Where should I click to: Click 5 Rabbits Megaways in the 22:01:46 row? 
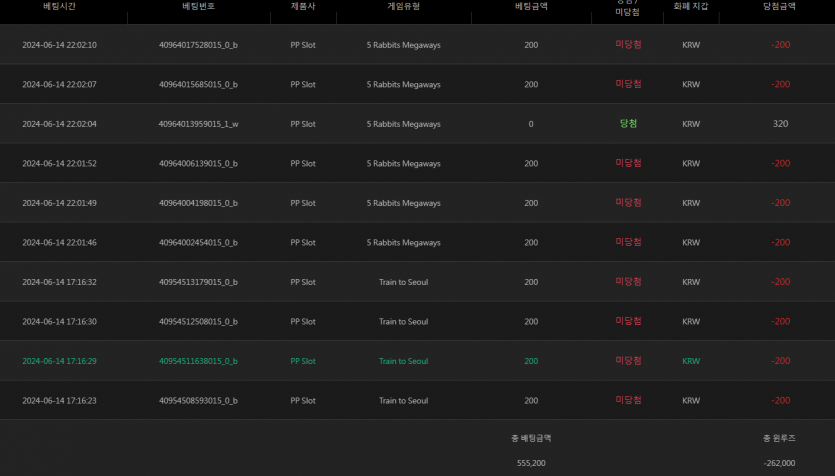[403, 243]
